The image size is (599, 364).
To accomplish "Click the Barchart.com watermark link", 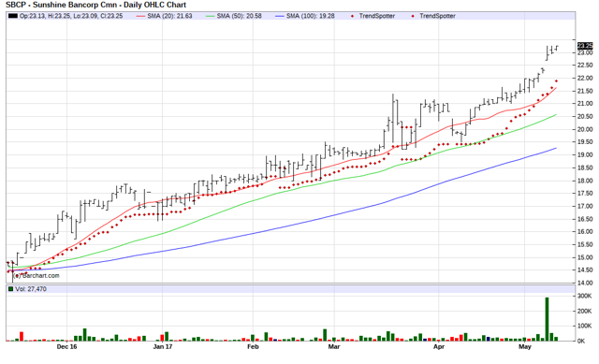I will (37, 275).
